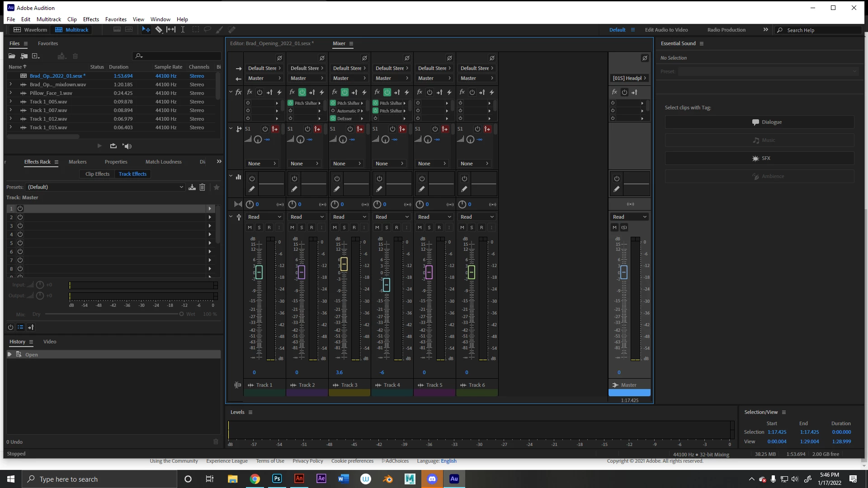The image size is (868, 488).
Task: Open Track 4 automation mode Read dropdown
Action: coord(392,217)
